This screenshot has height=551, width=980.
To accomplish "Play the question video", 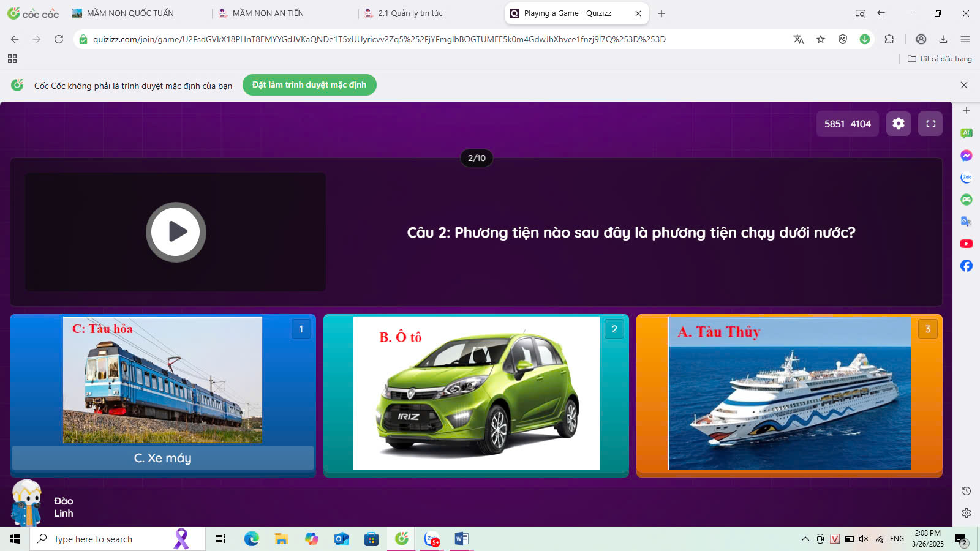I will tap(176, 232).
